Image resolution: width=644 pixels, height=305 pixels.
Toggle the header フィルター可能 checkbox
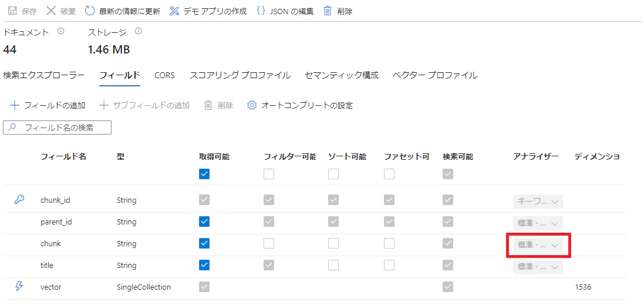pos(269,175)
